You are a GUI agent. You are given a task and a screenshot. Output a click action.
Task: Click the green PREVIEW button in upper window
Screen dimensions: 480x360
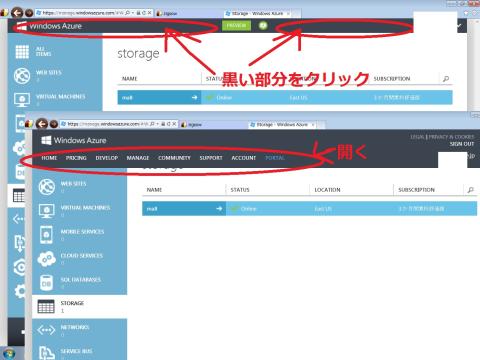[x=236, y=25]
